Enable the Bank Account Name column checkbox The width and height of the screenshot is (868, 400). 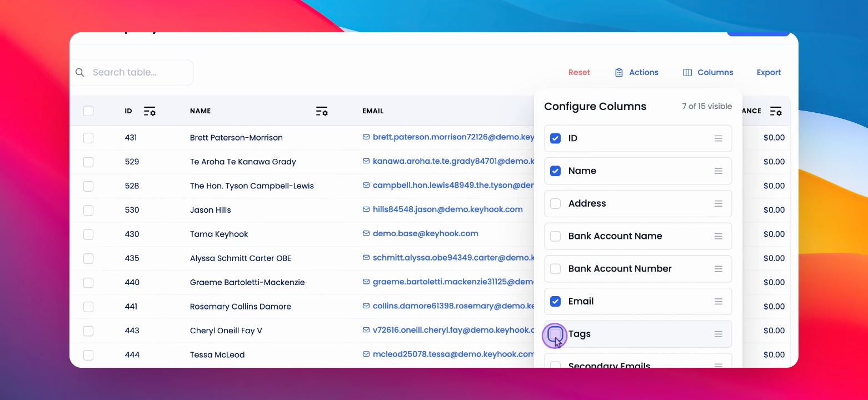click(555, 236)
